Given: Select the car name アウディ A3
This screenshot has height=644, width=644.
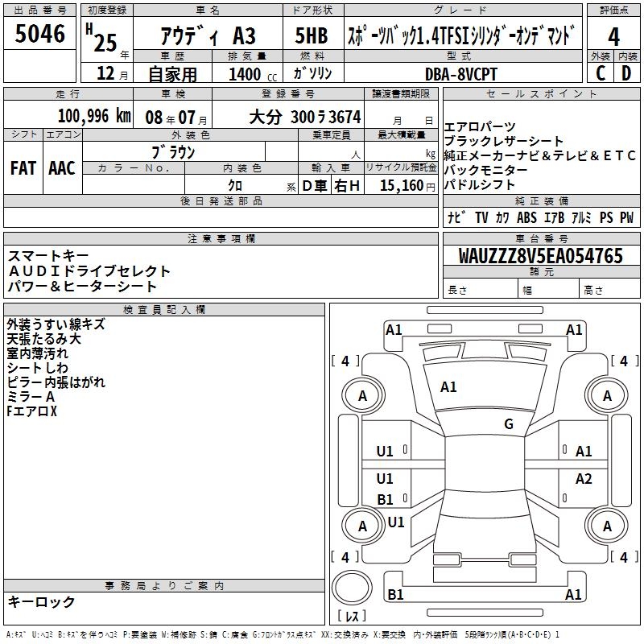Looking at the screenshot, I should 208,36.
